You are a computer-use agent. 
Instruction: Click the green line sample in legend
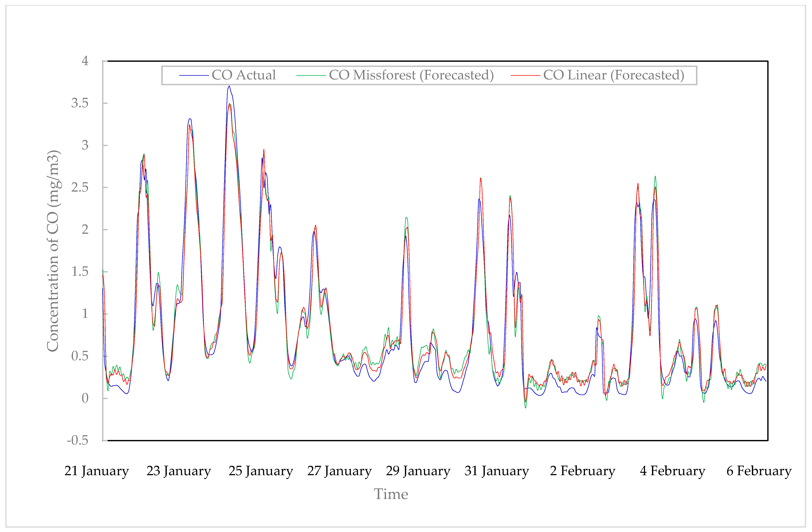coord(311,75)
